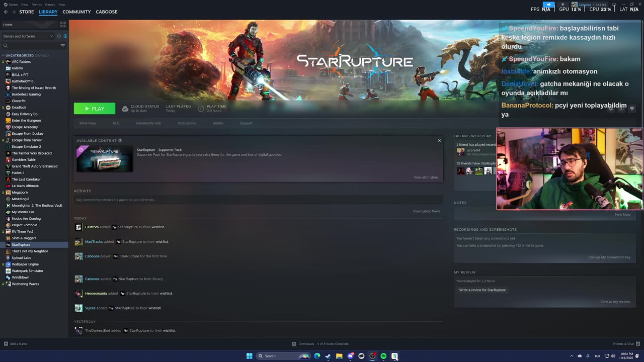Click Add a Game at bottom
644x362 pixels.
click(16, 344)
